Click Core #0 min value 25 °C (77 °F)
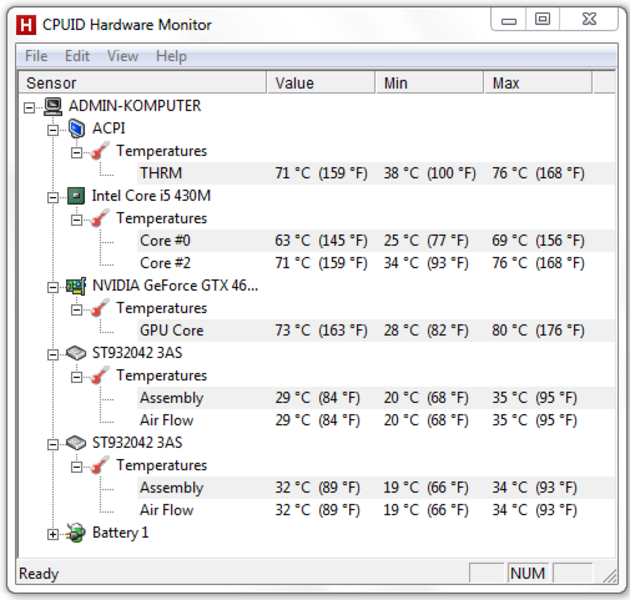 pyautogui.click(x=426, y=241)
